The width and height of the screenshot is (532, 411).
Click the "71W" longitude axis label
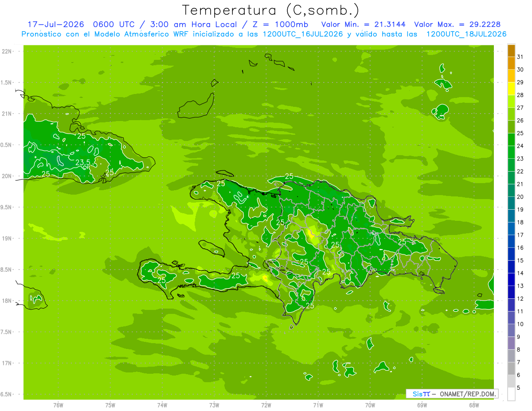[x=318, y=405]
